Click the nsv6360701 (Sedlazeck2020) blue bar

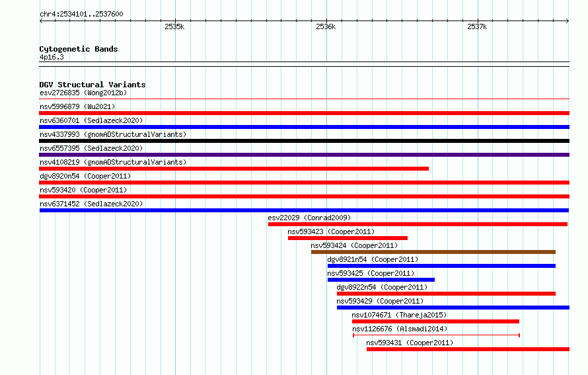pos(304,127)
